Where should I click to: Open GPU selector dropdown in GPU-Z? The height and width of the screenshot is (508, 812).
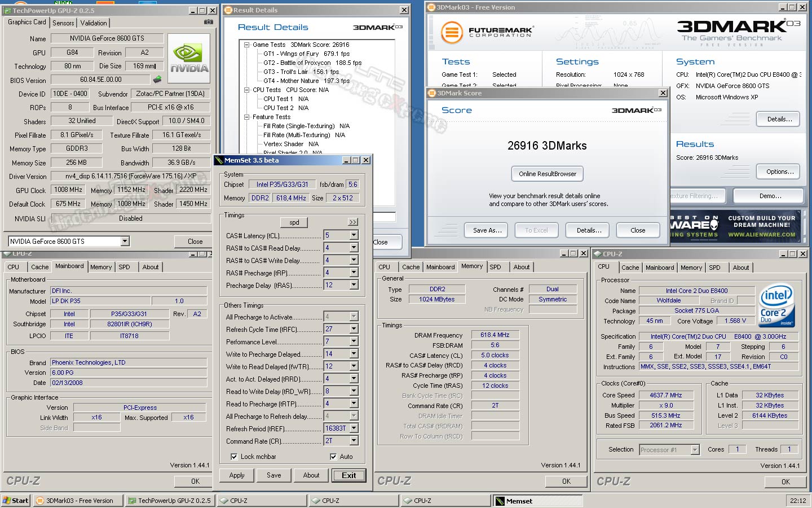tap(125, 241)
